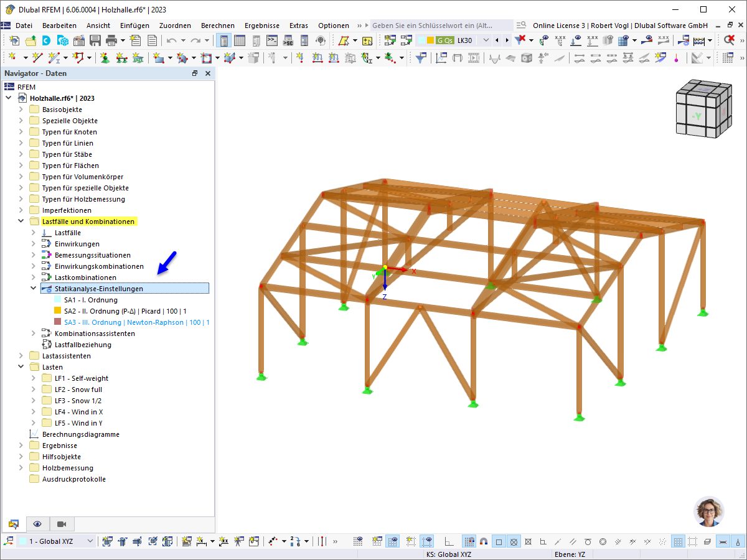Click the new node star icon
747x560 pixels.
[12, 58]
